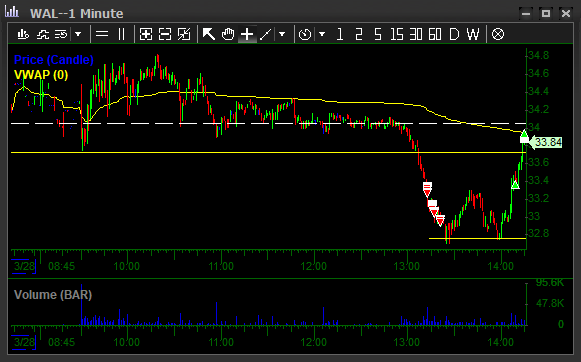581x362 pixels.
Task: Select the horizontal lines tool
Action: 102,34
